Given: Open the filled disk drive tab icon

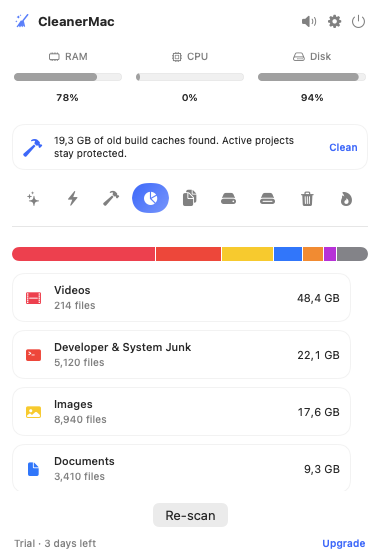Looking at the screenshot, I should click(x=229, y=199).
